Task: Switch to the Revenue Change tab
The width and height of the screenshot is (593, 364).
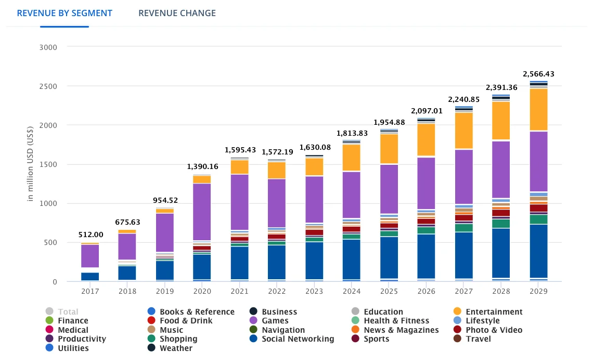Action: point(177,13)
